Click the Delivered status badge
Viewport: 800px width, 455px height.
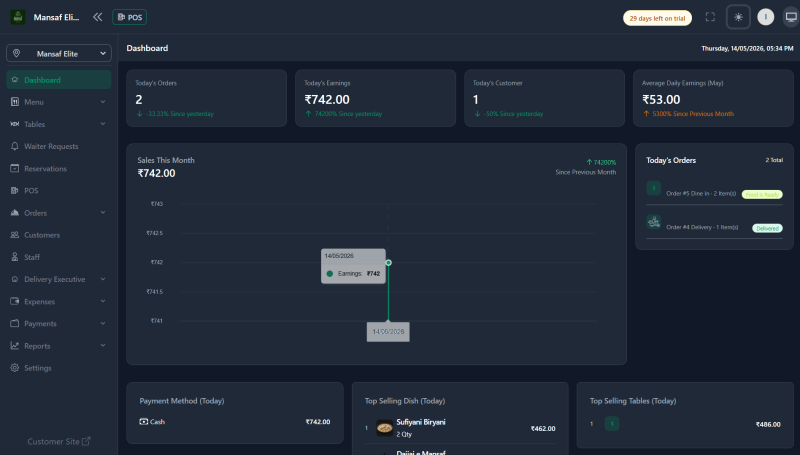pos(767,229)
